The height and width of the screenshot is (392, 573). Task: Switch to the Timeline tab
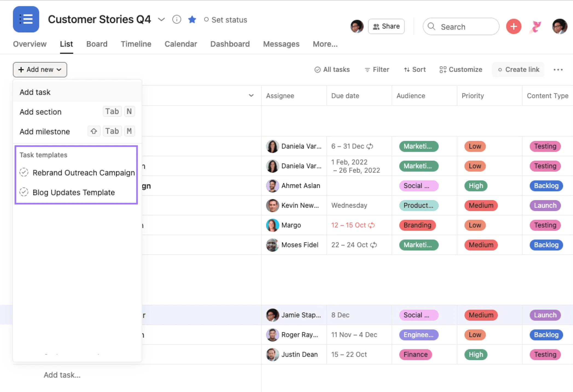[x=136, y=44]
